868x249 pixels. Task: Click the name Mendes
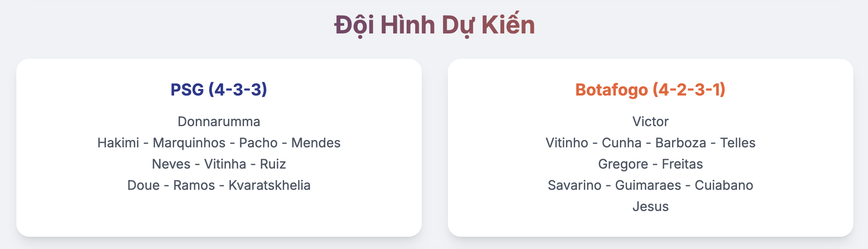click(316, 143)
